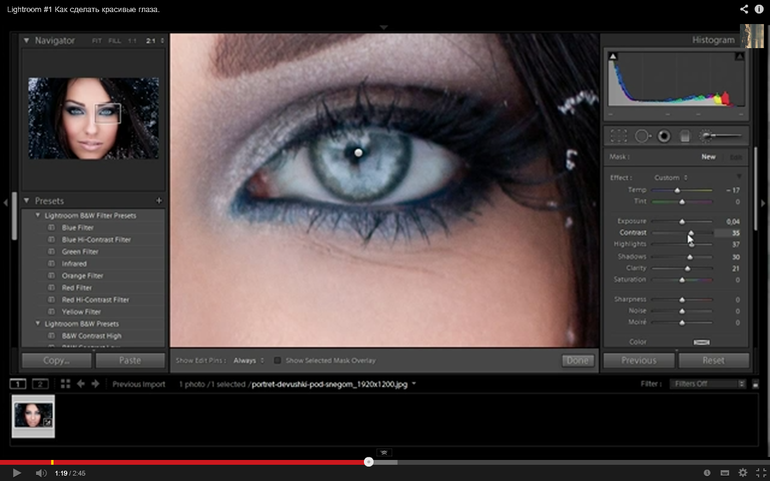
Task: Open the Filters Off dropdown
Action: (709, 383)
